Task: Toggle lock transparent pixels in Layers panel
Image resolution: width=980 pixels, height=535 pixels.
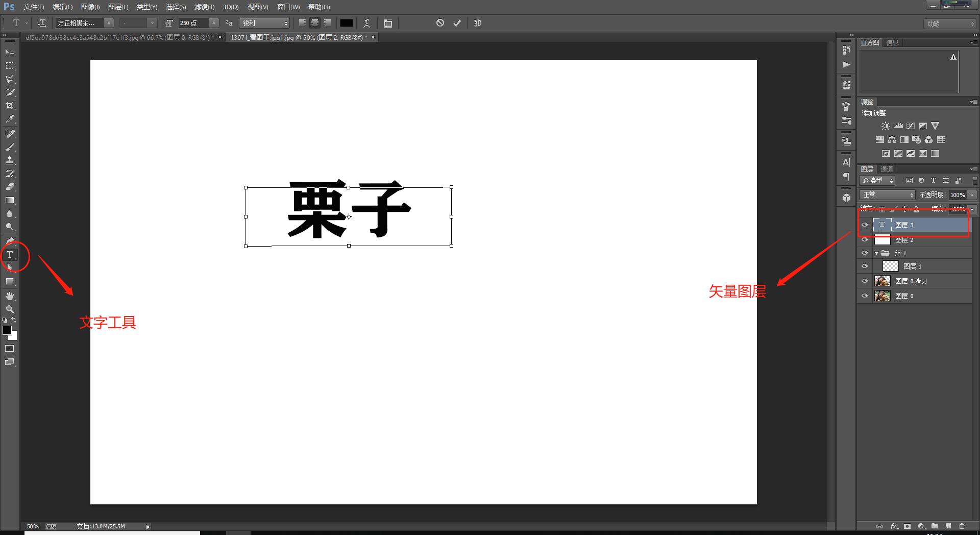Action: click(x=881, y=209)
